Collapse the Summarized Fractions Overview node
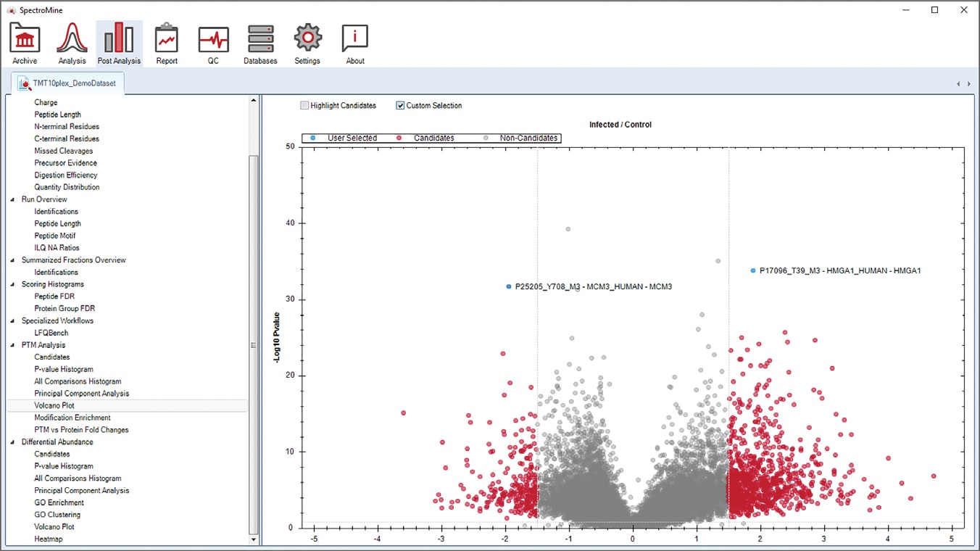The height and width of the screenshot is (551, 980). (x=12, y=260)
